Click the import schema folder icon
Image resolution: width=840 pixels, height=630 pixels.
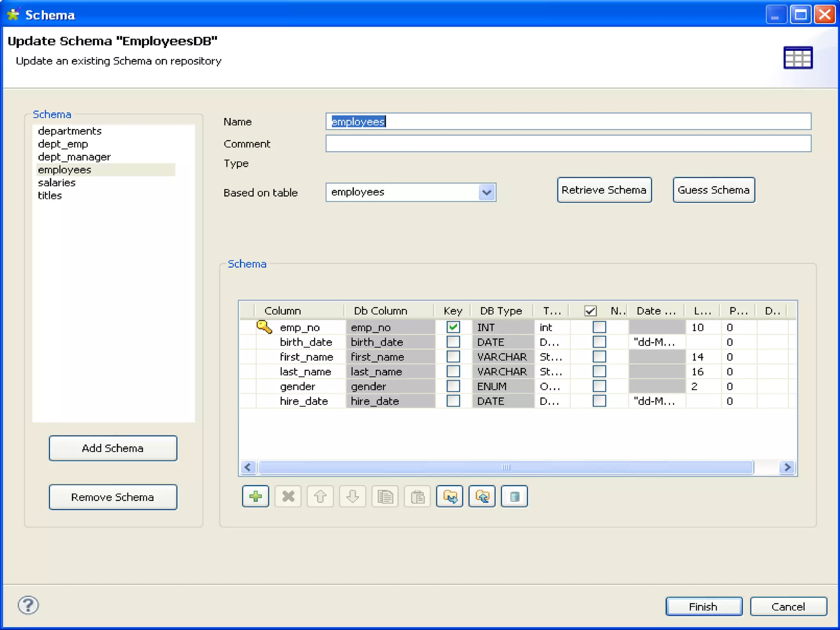[x=450, y=497]
